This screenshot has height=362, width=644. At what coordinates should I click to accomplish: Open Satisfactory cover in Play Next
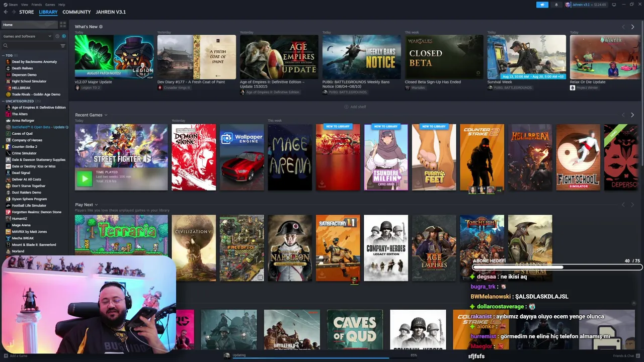tap(338, 248)
